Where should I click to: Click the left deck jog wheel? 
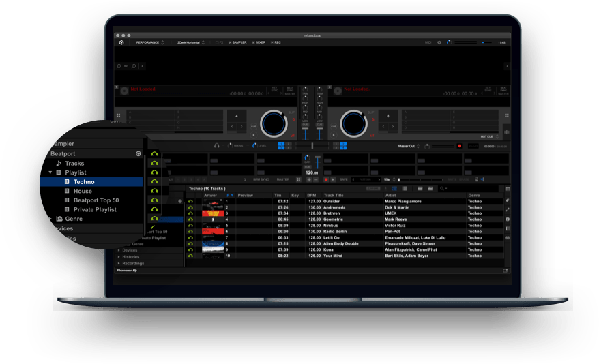tap(274, 123)
